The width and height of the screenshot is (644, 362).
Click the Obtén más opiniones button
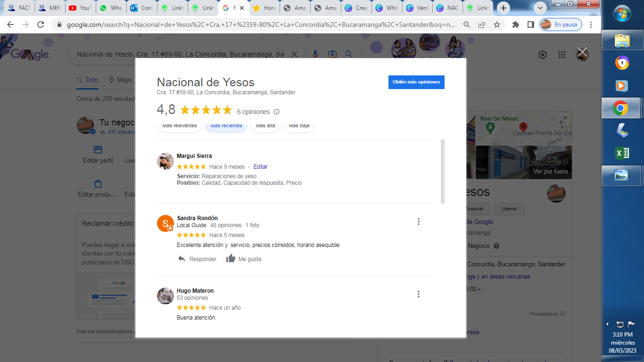point(416,82)
